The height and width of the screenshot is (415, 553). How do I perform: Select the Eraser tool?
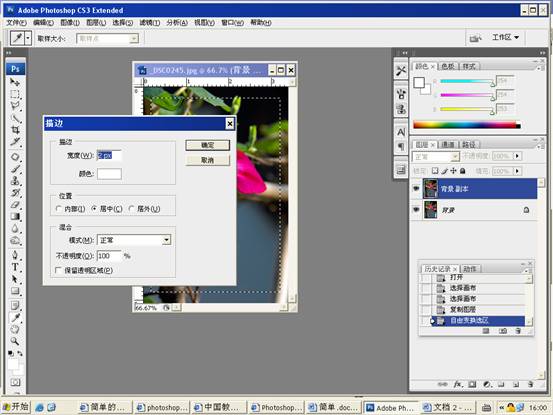[x=15, y=205]
